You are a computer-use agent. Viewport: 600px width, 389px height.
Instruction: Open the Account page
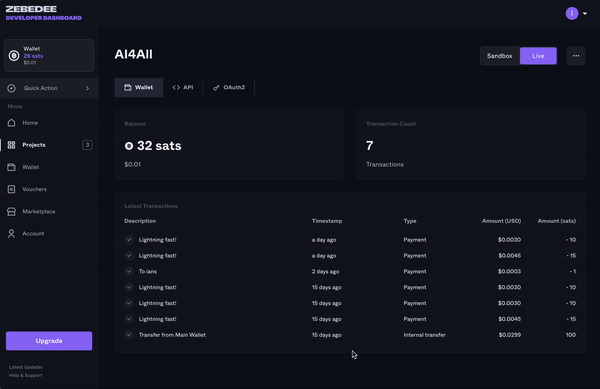click(x=49, y=234)
